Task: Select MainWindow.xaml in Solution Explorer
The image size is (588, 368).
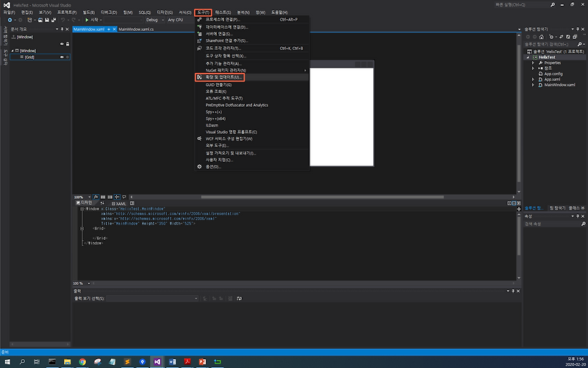Action: [x=559, y=85]
